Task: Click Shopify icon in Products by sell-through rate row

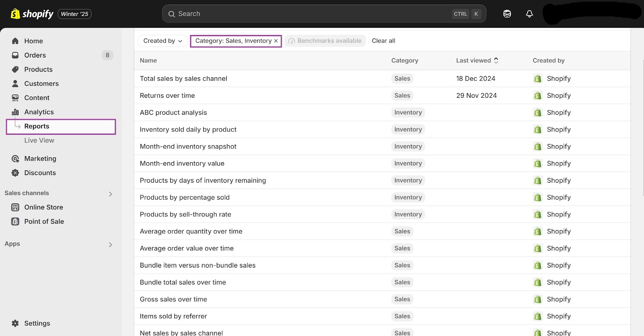Action: tap(538, 214)
